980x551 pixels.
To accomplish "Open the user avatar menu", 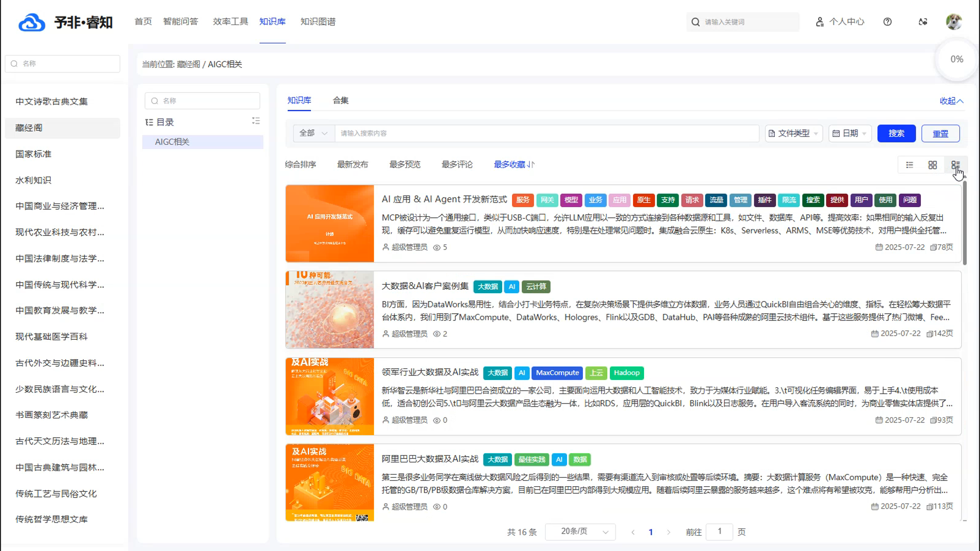I will [x=953, y=22].
